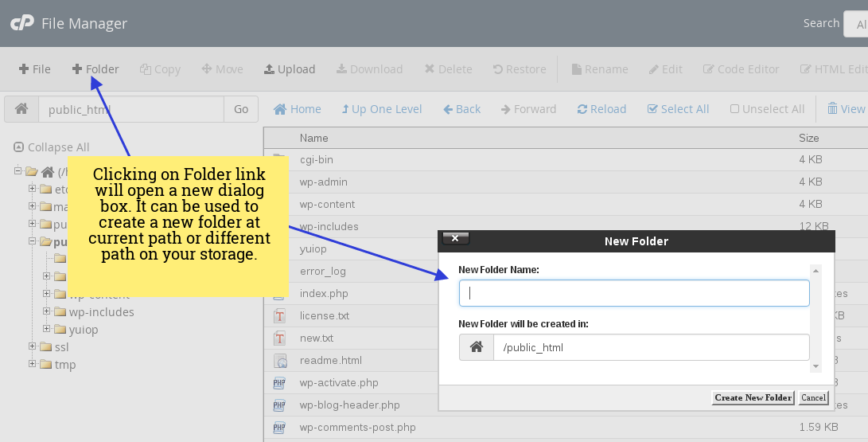Open new Folder dialog from toolbar
Image resolution: width=868 pixels, height=442 pixels.
click(95, 69)
